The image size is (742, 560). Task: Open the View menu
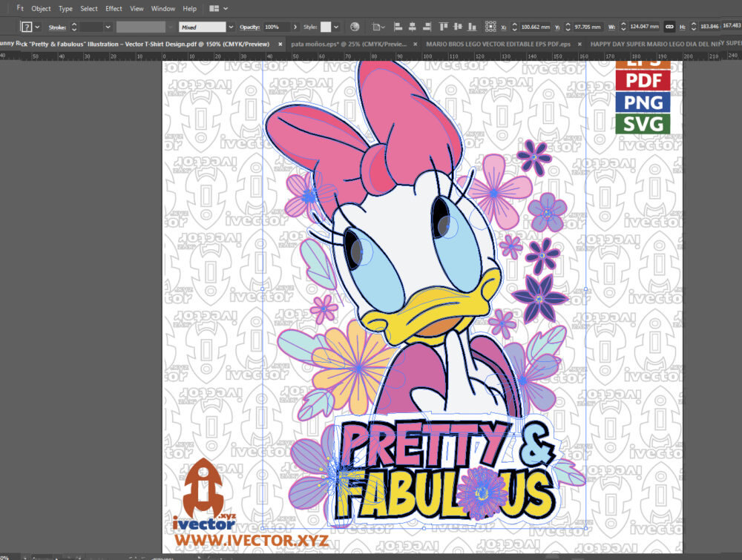coord(137,8)
